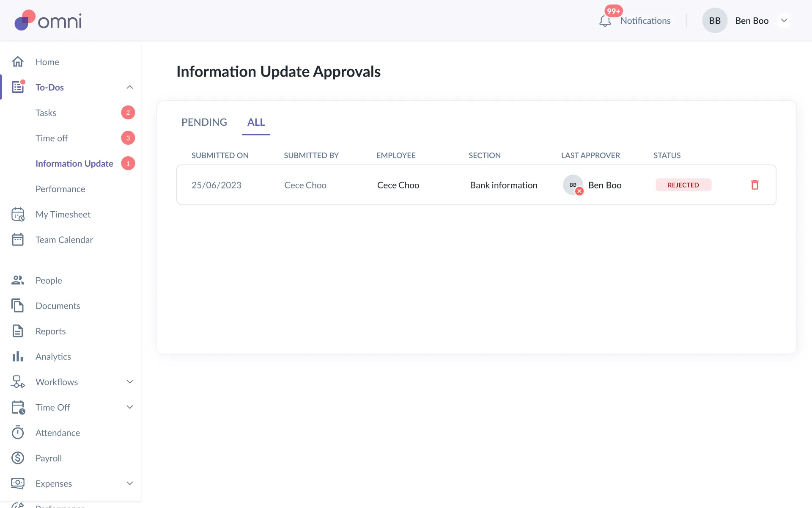Open the Ben Boo user dropdown
Image resolution: width=812 pixels, height=508 pixels.
(x=784, y=21)
